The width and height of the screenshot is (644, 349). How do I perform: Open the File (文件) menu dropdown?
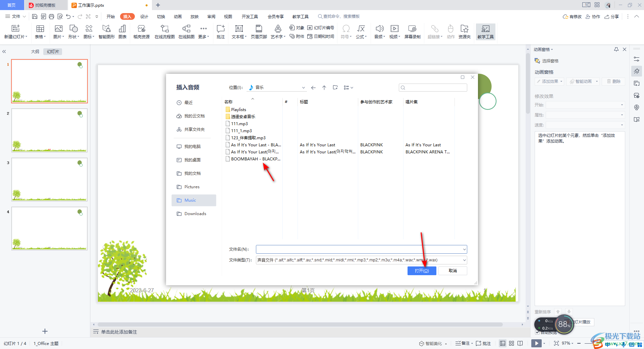(16, 16)
